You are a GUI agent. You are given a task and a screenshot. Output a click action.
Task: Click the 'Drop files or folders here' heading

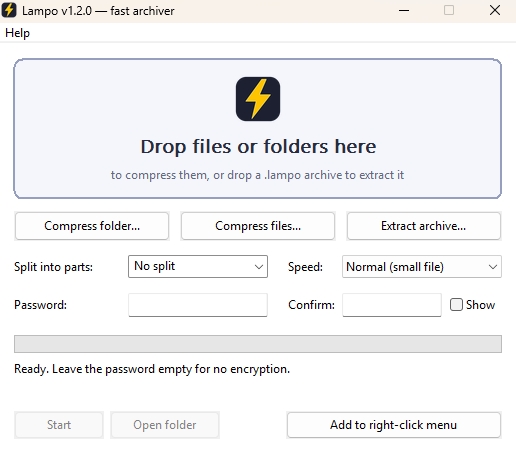click(x=258, y=147)
